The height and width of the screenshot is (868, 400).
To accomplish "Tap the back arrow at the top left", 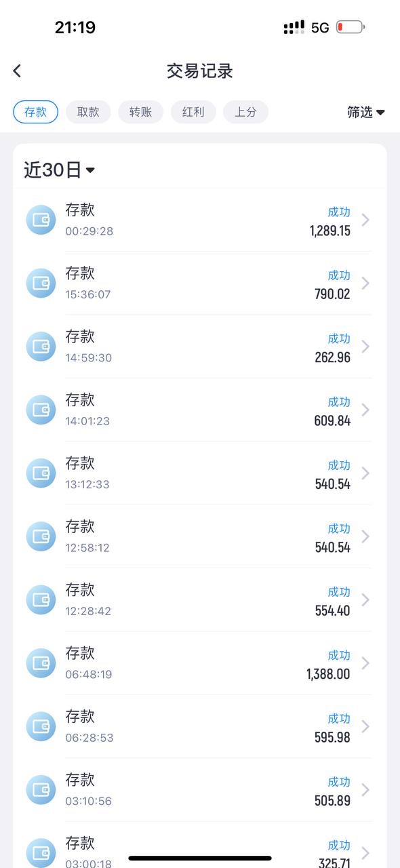I will 16,71.
